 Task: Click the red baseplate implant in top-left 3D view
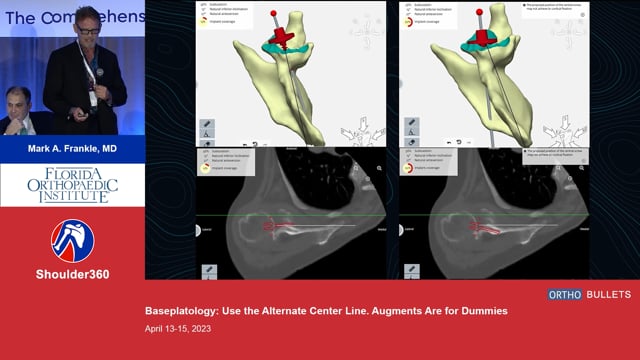point(282,38)
